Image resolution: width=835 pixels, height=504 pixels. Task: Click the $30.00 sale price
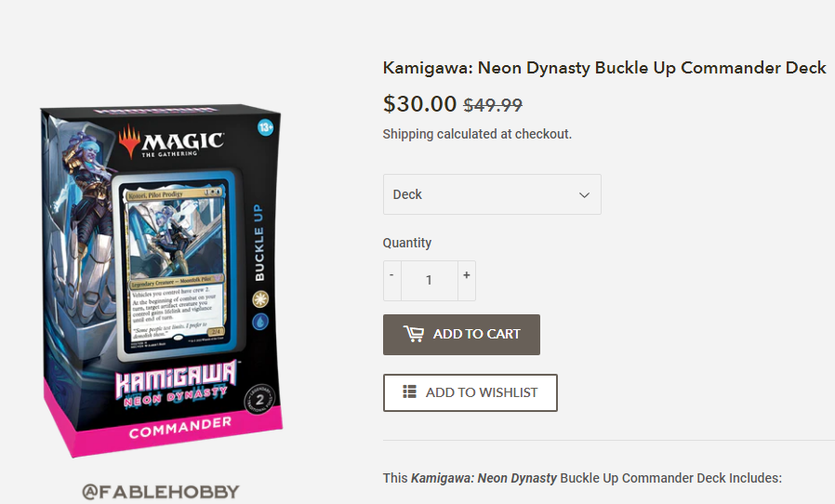coord(419,103)
